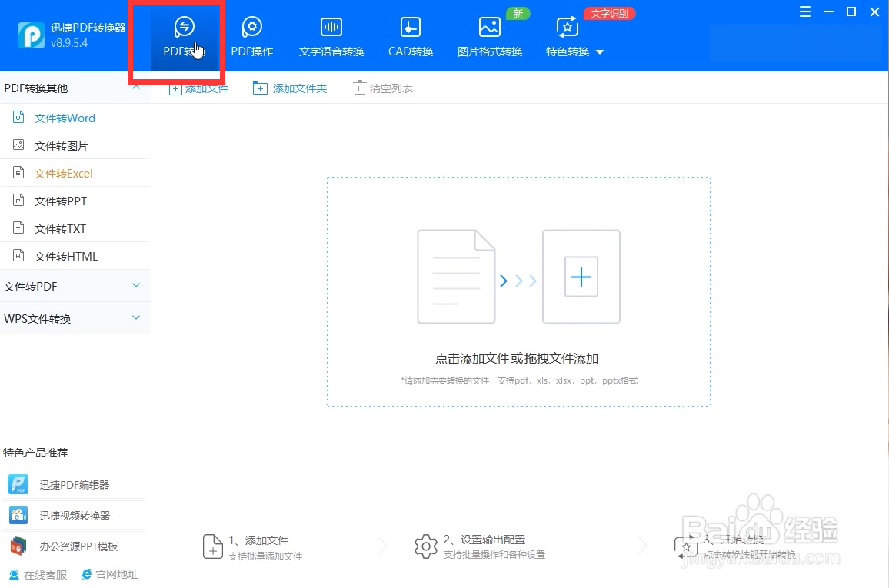Screen dimensions: 889x588
Task: Click the 特色转换 star icon
Action: (568, 27)
